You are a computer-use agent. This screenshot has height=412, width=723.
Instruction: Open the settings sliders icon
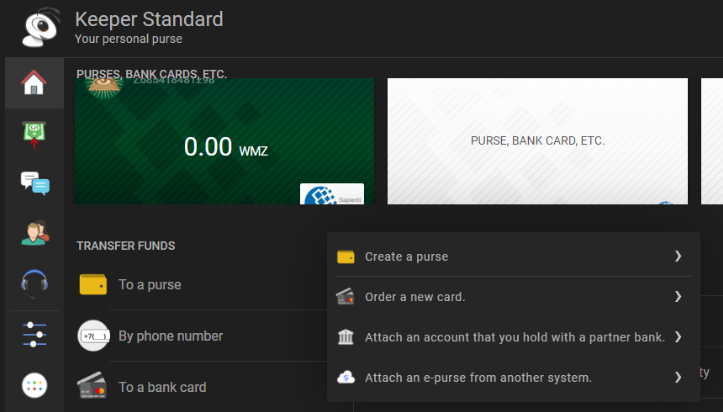[x=34, y=334]
